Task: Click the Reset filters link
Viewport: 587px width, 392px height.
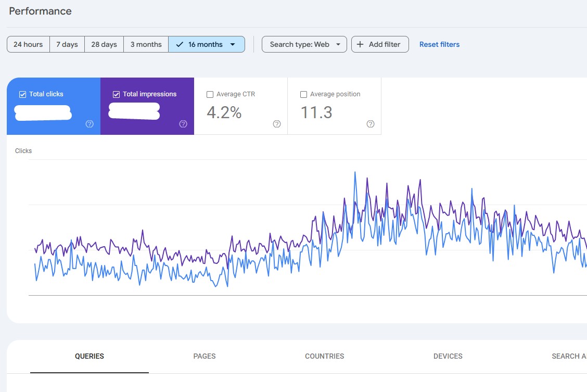Action: [x=439, y=44]
